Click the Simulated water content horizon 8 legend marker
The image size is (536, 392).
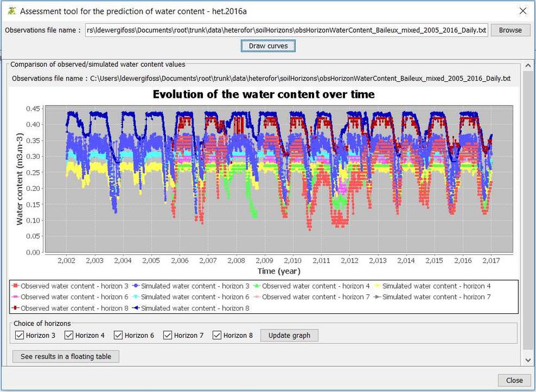coord(136,308)
